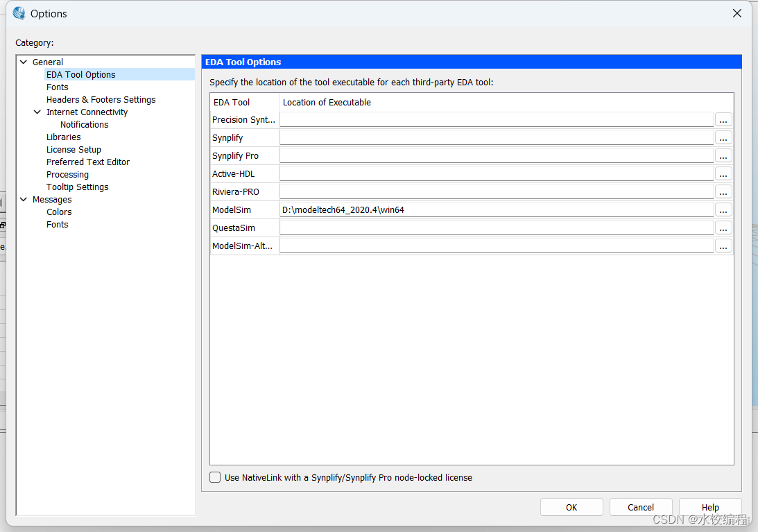Select the Messages category
This screenshot has width=758, height=532.
52,200
